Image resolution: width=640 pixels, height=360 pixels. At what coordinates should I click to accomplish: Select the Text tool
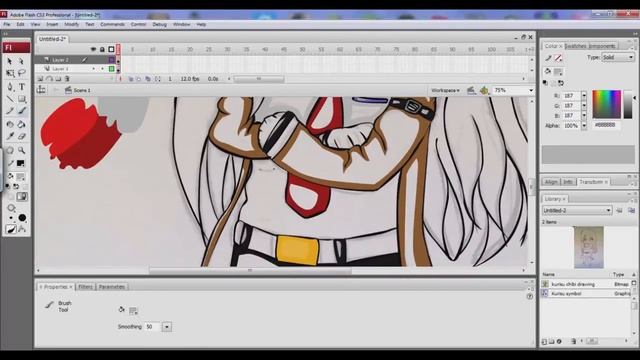22,87
